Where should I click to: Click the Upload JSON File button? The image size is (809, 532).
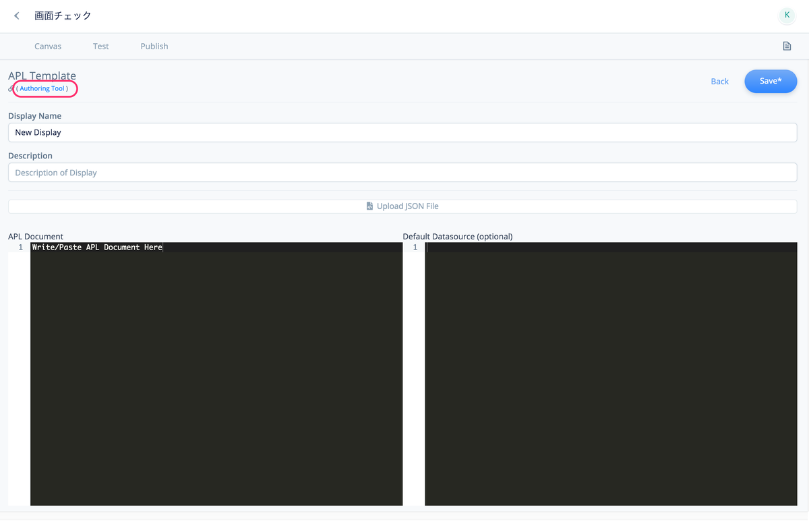point(402,206)
